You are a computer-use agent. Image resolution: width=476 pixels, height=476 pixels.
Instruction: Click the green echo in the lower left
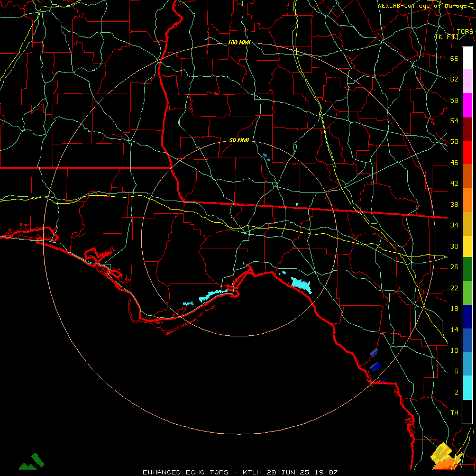click(32, 461)
